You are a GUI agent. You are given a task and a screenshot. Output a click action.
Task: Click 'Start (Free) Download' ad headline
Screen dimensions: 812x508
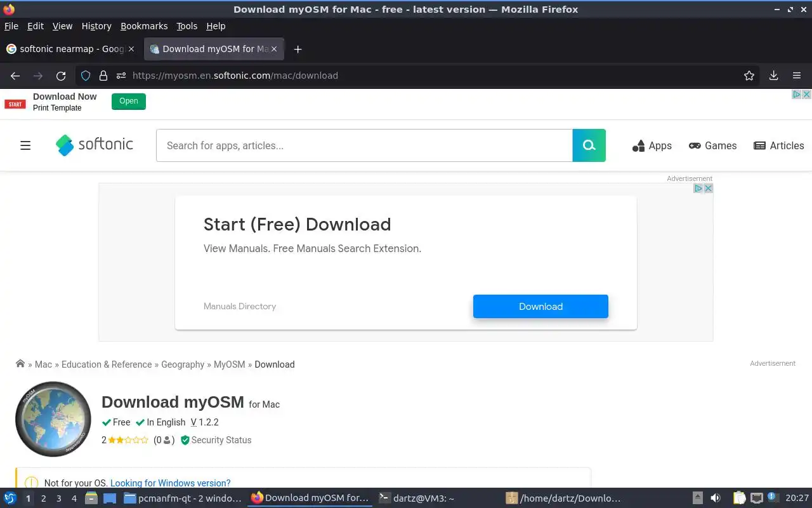point(297,224)
